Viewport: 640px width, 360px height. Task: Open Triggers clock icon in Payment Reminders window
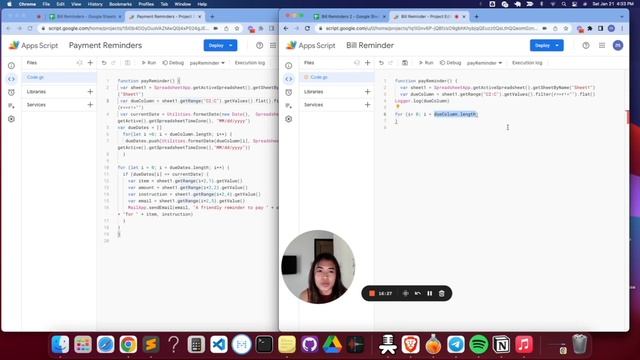(11, 92)
